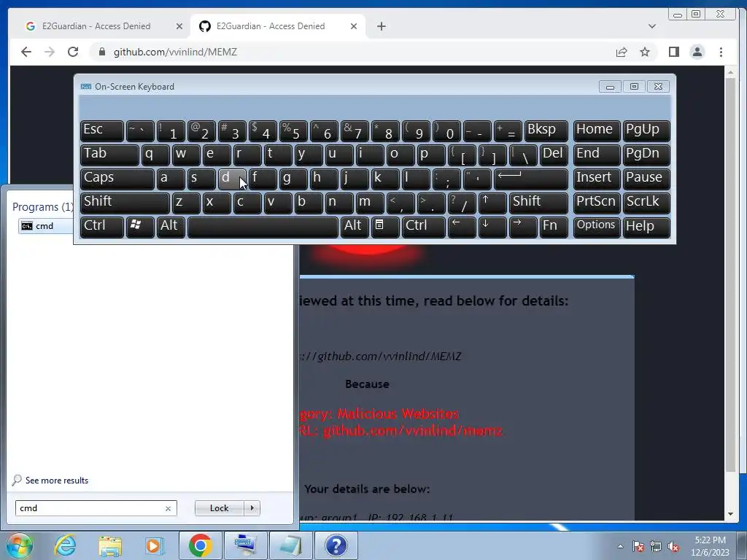
Task: Click the muted volume tray icon
Action: [x=673, y=547]
